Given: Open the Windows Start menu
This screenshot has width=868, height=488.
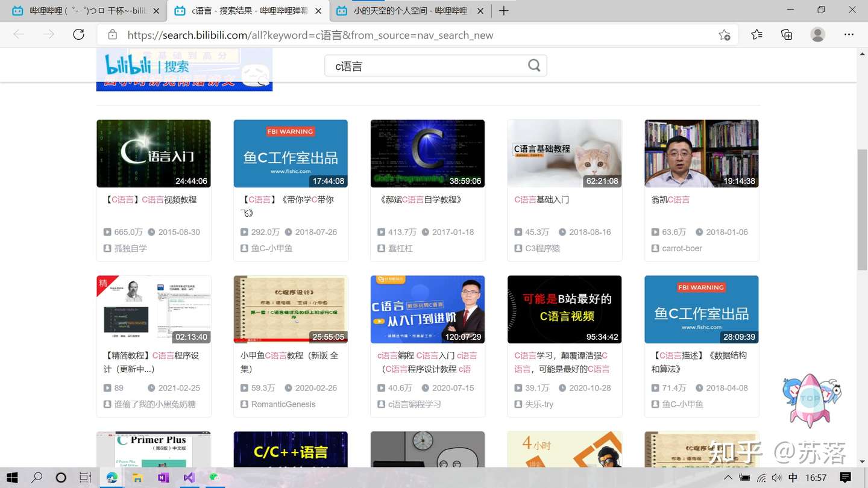Looking at the screenshot, I should (x=12, y=478).
